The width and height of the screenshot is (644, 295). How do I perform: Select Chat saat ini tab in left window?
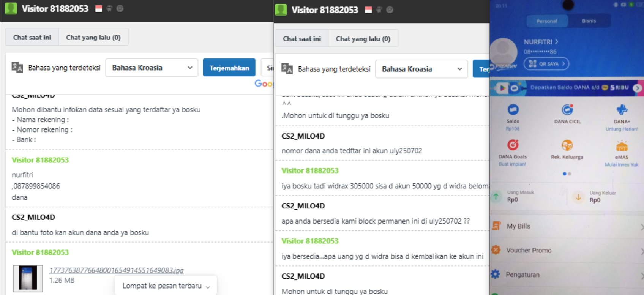[32, 37]
